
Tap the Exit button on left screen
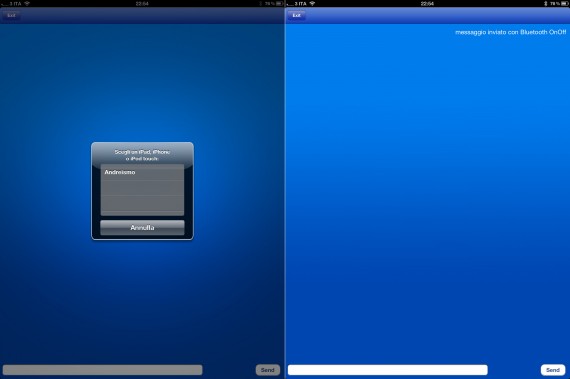11,15
